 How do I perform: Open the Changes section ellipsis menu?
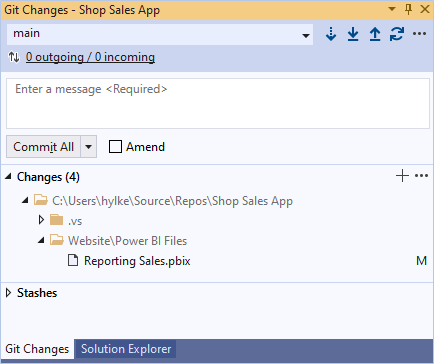tap(421, 176)
